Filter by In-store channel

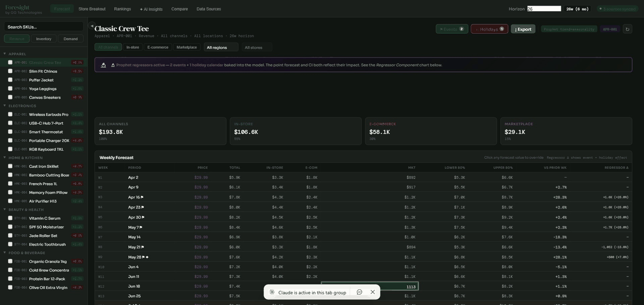[133, 47]
